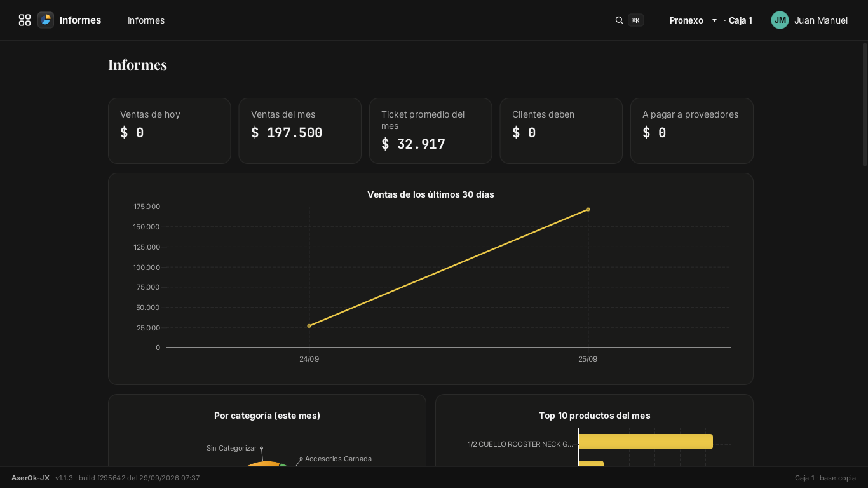The image size is (868, 488).
Task: Click the search magnifier icon
Action: [x=619, y=20]
